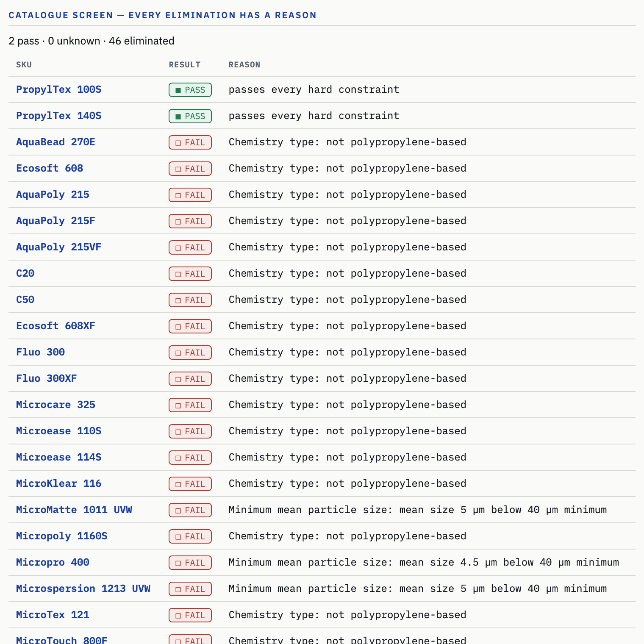Click the Chemistry type reason in the C20 row
The image size is (644, 644).
point(347,273)
